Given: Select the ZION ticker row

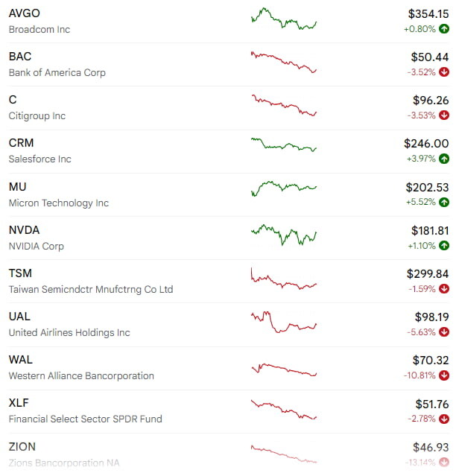Looking at the screenshot, I should click(x=224, y=453).
